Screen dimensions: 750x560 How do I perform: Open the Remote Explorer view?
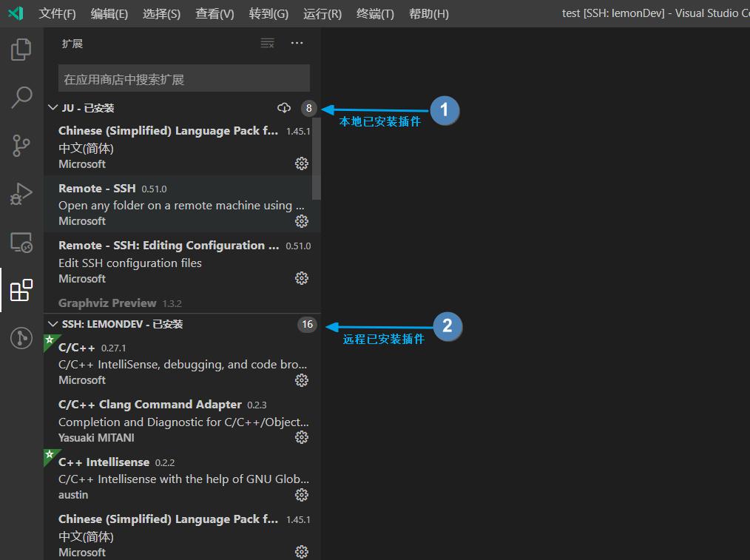pos(21,242)
